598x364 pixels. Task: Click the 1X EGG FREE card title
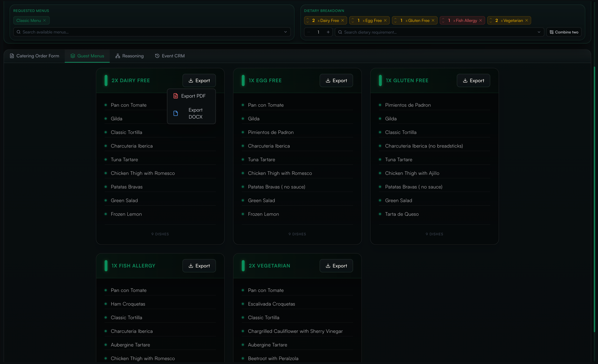coord(265,81)
